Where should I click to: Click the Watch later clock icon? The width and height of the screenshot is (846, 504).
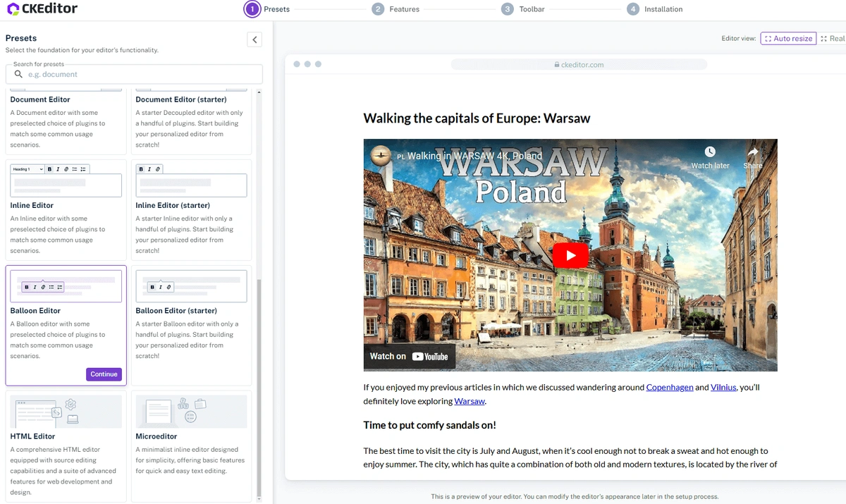point(710,152)
